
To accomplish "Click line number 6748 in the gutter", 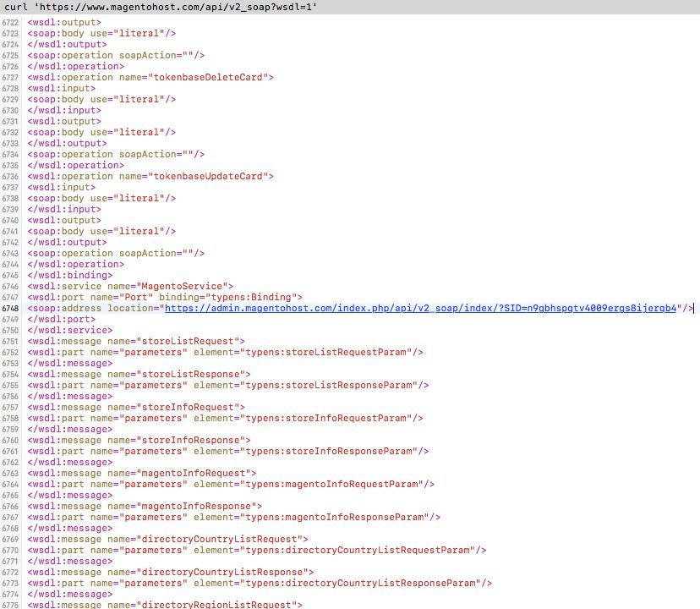I will click(11, 308).
